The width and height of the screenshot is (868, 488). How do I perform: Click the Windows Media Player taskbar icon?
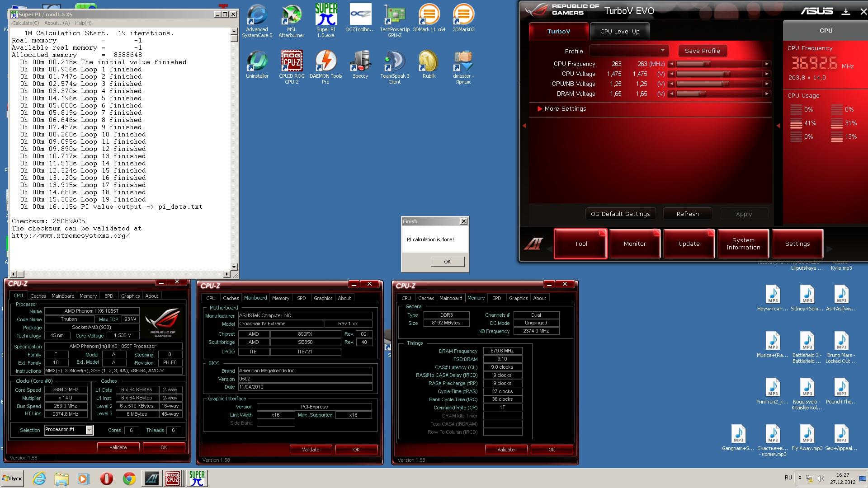click(x=84, y=479)
